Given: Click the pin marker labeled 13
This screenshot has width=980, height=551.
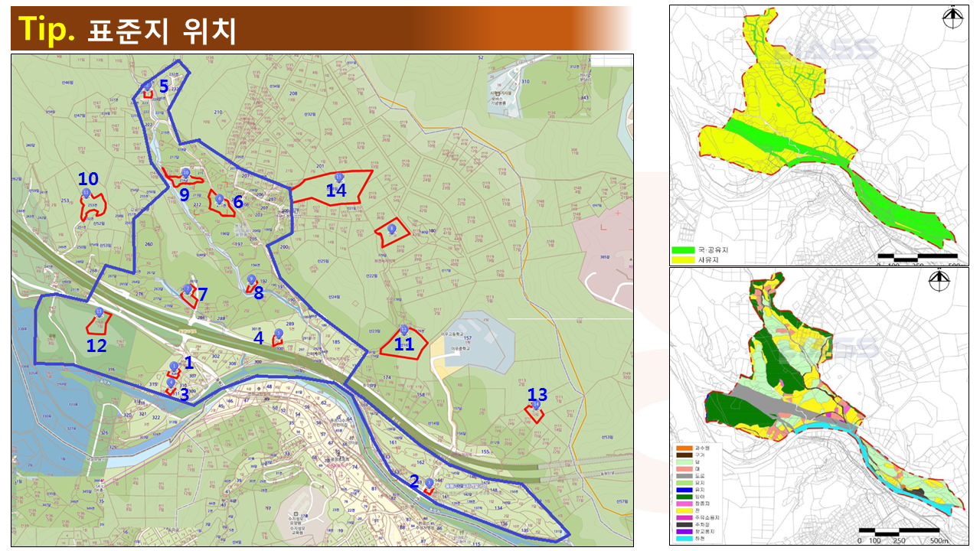Looking at the screenshot, I should click(x=536, y=405).
